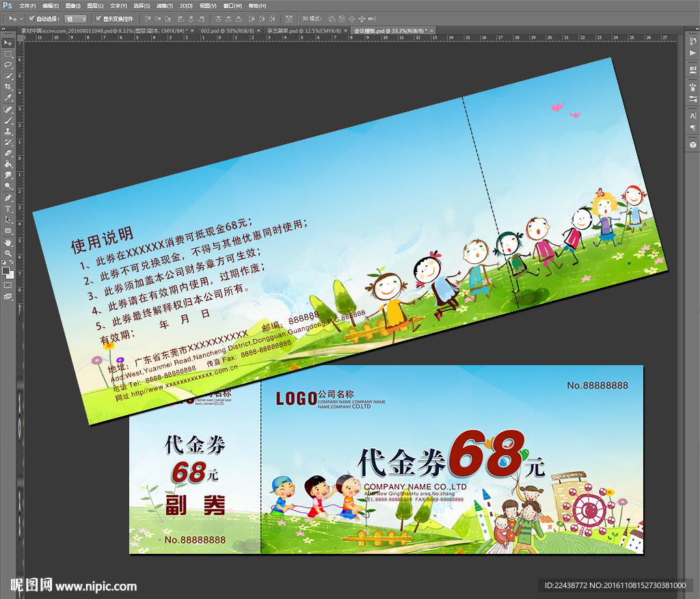
Task: Open the Character panel icon
Action: click(x=693, y=116)
